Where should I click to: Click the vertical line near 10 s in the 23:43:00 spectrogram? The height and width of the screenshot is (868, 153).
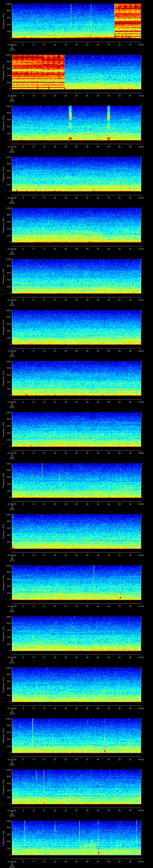click(33, 731)
